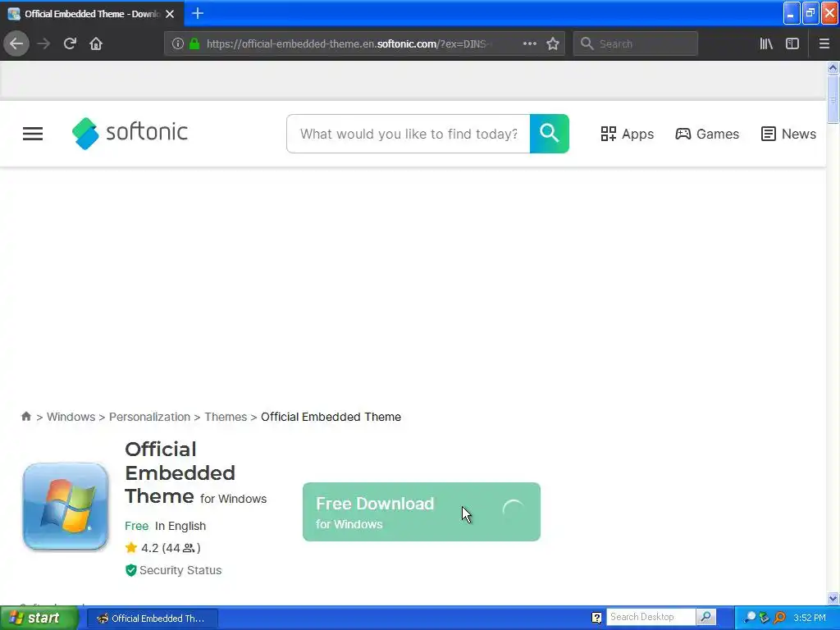840x630 pixels.
Task: Click page scrollbar down arrow
Action: pos(833,598)
